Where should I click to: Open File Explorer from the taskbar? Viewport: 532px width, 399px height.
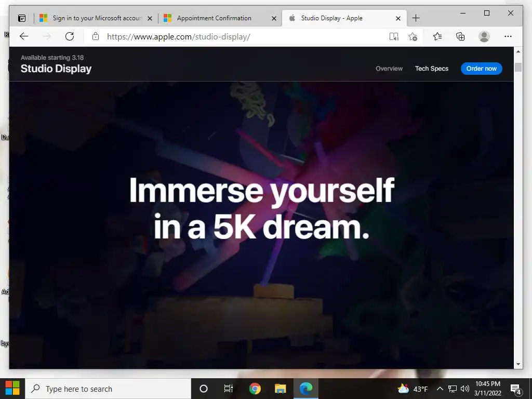[x=280, y=389]
